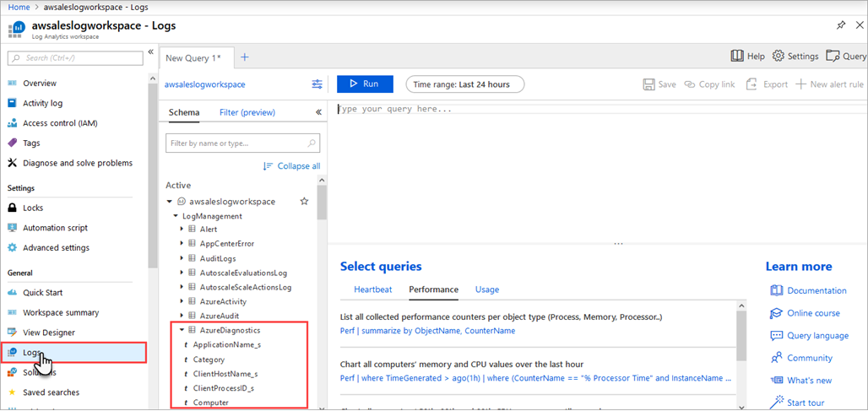Open the Documentation link
Image resolution: width=868 pixels, height=411 pixels.
pyautogui.click(x=816, y=290)
